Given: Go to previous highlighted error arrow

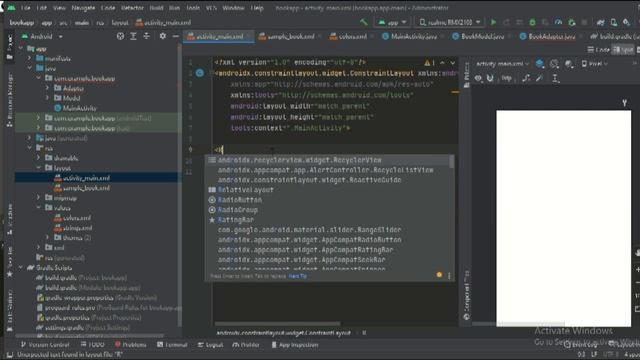Looking at the screenshot, I should click(442, 63).
